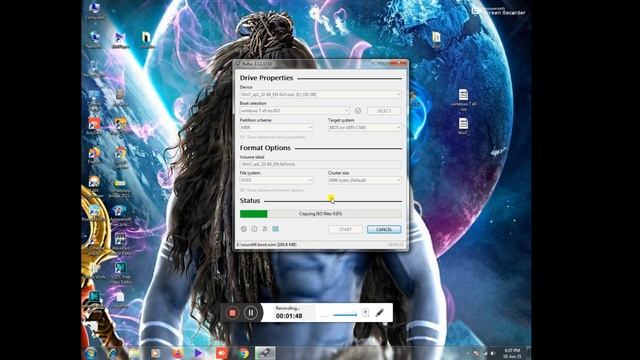
Task: Open the purple play-arrow taskbar app
Action: [199, 353]
